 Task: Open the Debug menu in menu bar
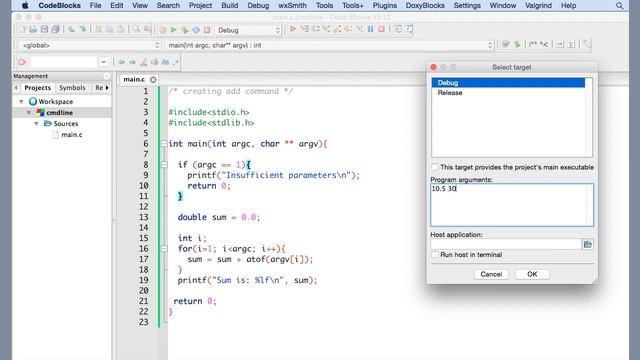tap(258, 5)
